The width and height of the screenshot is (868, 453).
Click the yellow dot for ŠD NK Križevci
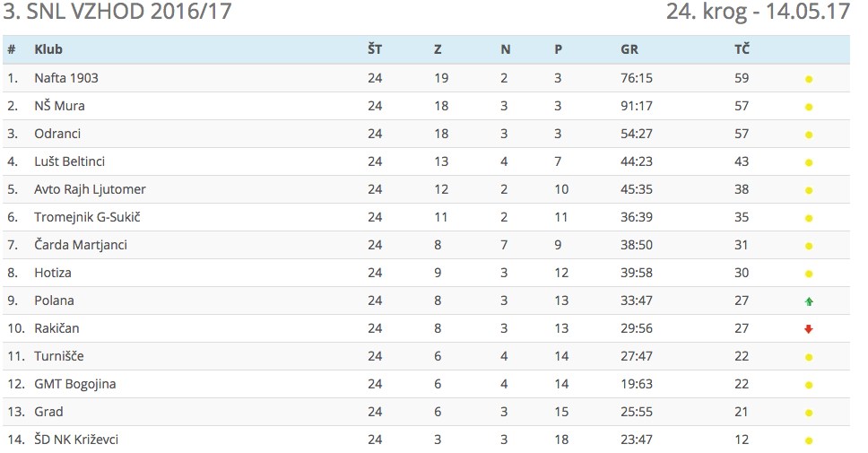[x=809, y=440]
